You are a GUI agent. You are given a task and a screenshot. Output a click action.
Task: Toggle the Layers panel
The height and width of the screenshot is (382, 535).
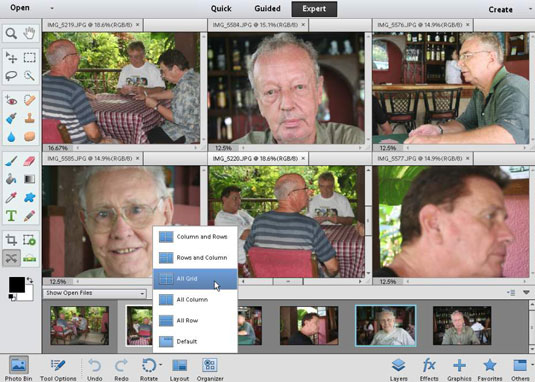(x=399, y=369)
